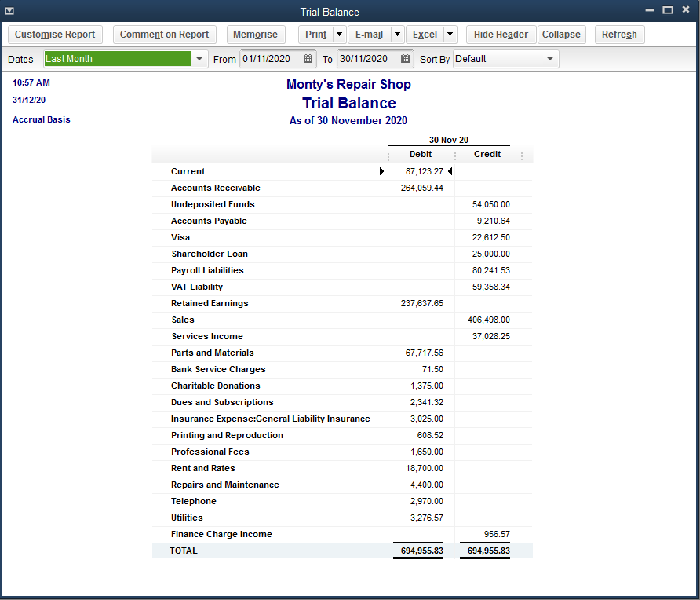Expand the Excel options dropdown arrow
This screenshot has height=600, width=700.
click(450, 35)
